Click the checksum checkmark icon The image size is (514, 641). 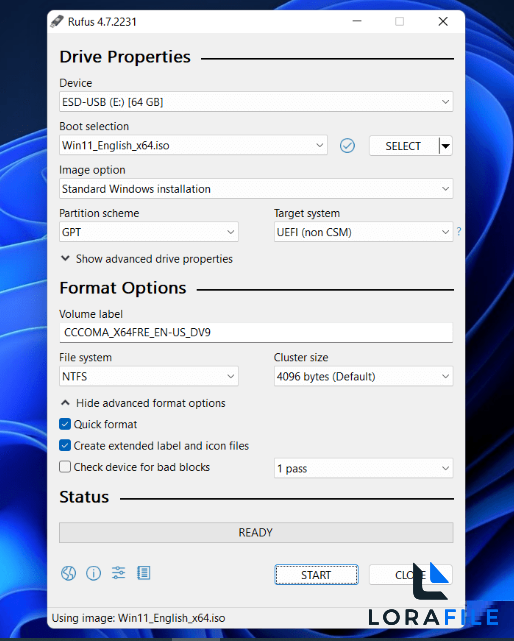coord(347,146)
